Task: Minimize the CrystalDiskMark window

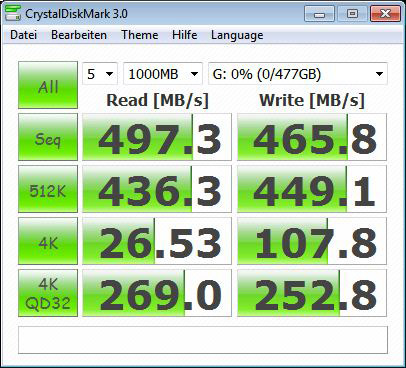Action: (x=319, y=14)
